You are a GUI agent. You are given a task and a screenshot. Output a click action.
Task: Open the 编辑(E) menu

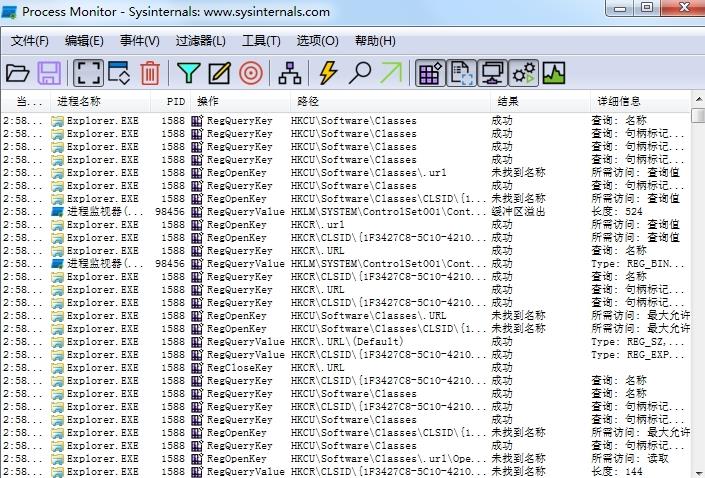(x=84, y=41)
